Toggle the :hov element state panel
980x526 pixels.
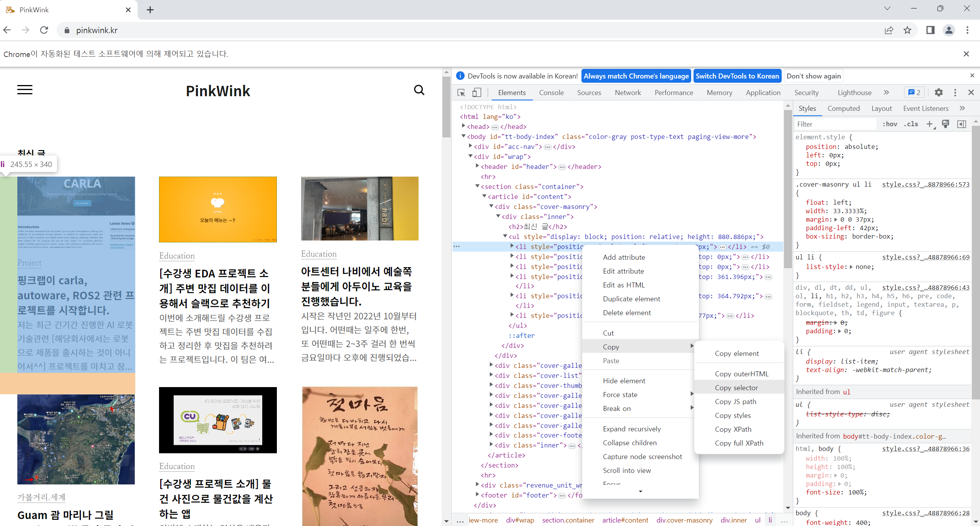tap(890, 124)
